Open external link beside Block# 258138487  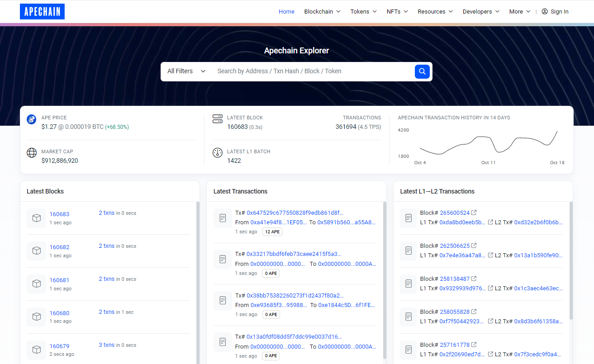[x=474, y=279]
